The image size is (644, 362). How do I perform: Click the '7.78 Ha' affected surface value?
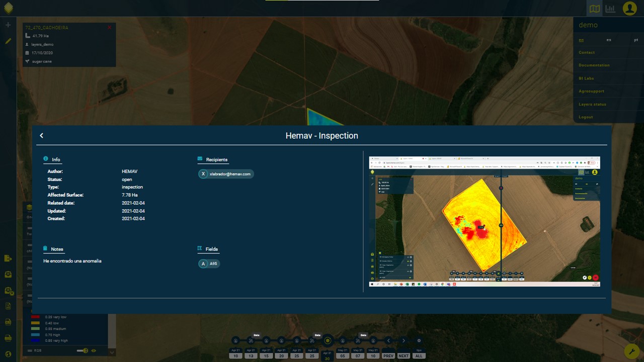click(130, 195)
